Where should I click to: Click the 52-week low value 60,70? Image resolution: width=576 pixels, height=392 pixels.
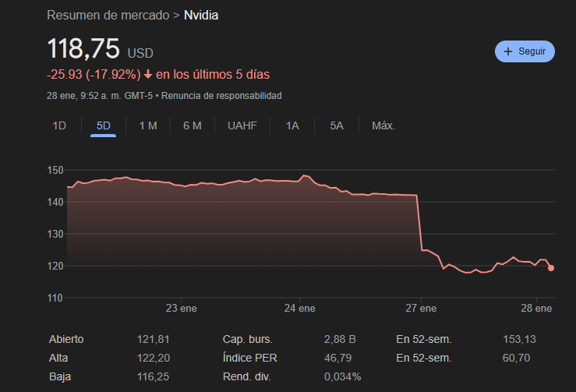point(516,358)
